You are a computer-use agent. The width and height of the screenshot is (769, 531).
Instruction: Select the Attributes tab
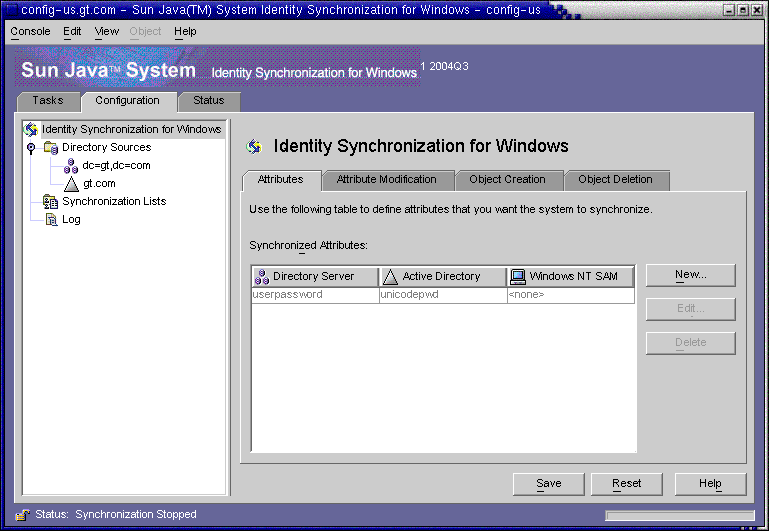(x=281, y=180)
